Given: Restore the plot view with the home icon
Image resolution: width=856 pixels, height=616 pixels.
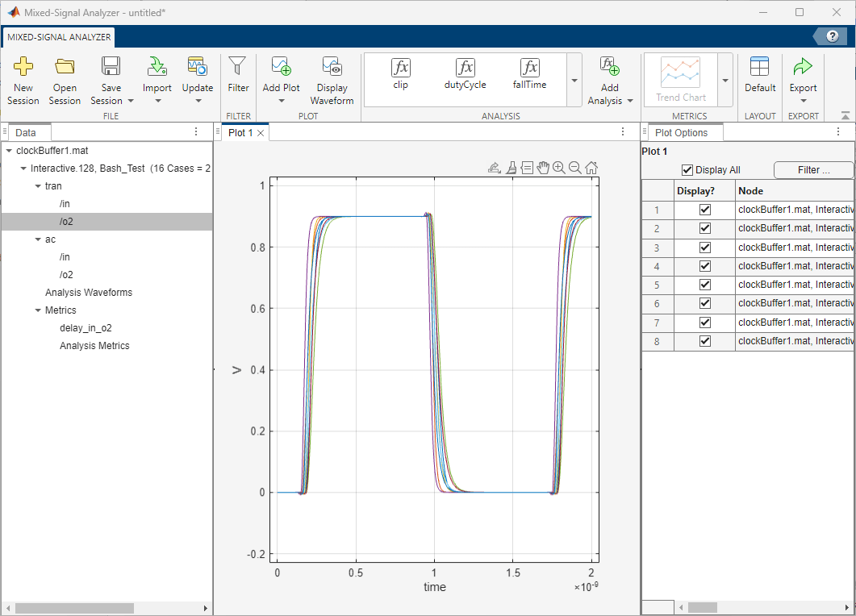Looking at the screenshot, I should [x=591, y=167].
